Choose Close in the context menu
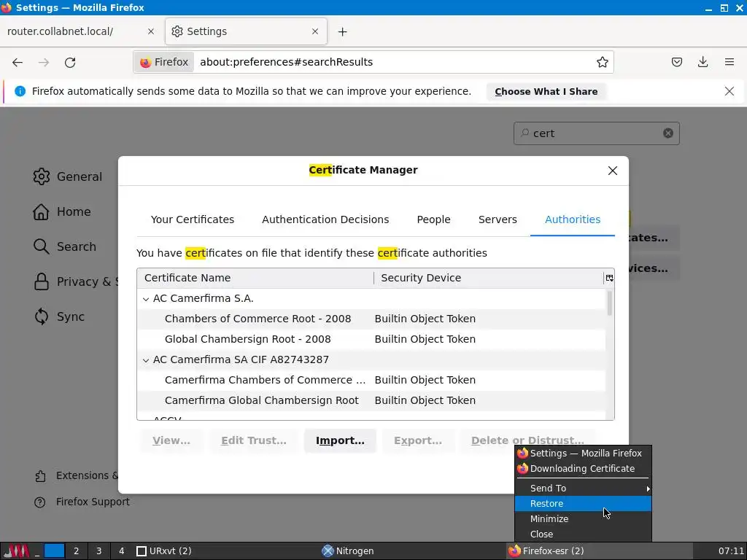 coord(583,534)
